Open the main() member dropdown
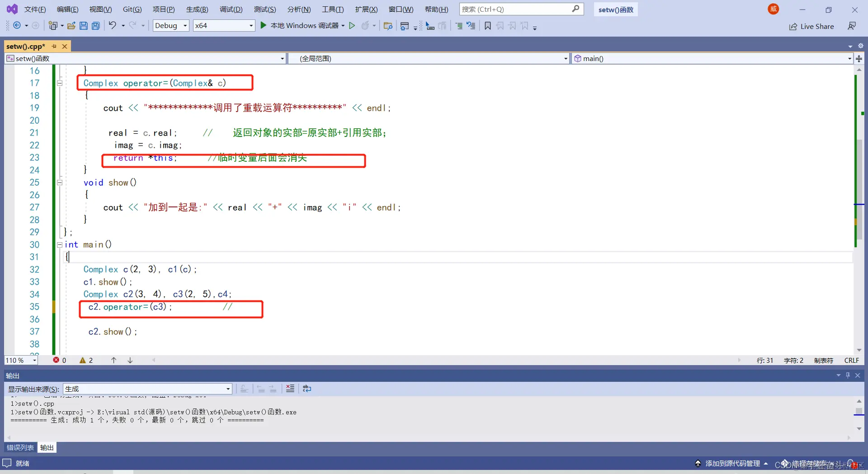This screenshot has height=474, width=868. click(712, 59)
